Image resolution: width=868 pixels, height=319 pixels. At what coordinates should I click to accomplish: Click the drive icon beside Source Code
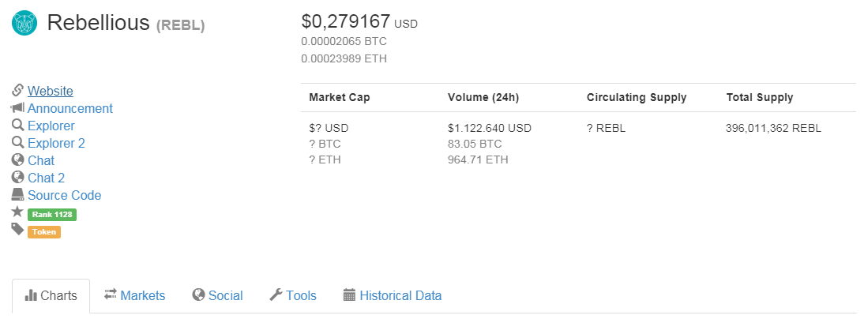17,195
